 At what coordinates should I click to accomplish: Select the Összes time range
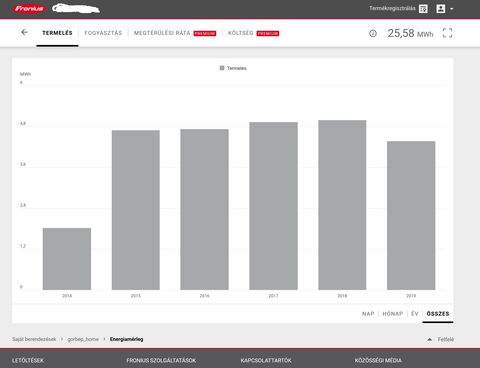coord(438,314)
